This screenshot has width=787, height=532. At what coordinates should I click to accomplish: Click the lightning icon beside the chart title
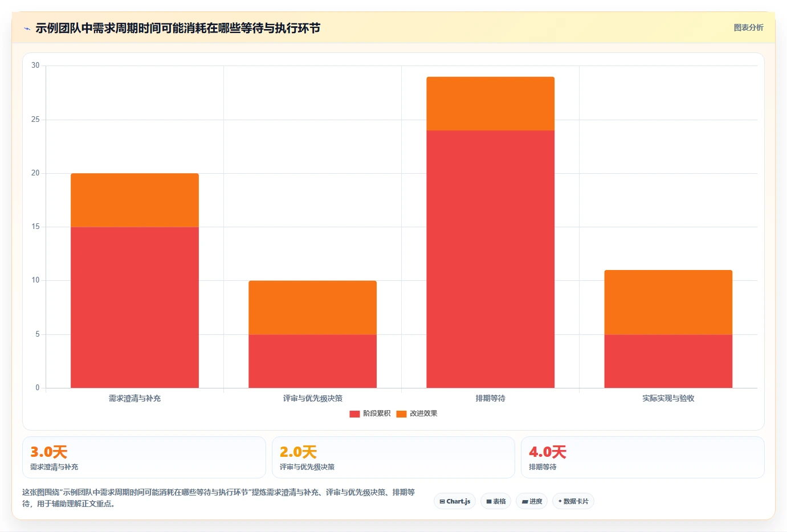coord(27,28)
